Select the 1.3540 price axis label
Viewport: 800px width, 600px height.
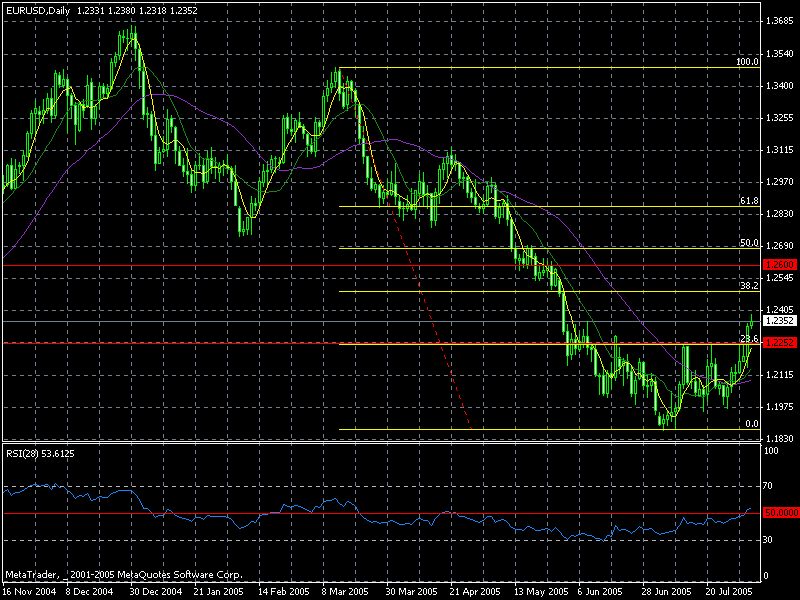[x=780, y=54]
